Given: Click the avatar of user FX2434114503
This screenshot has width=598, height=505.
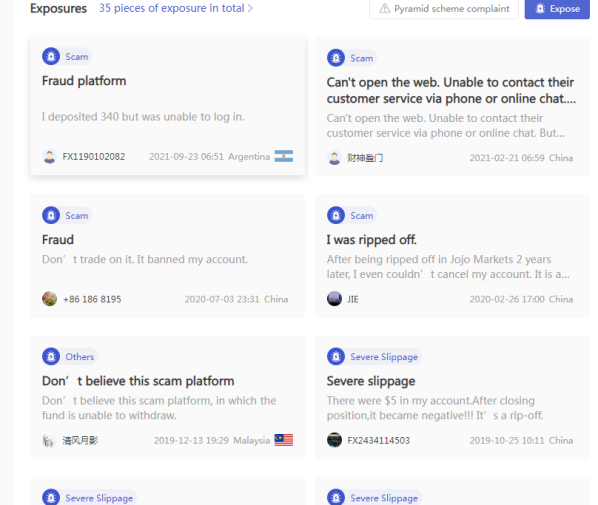Looking at the screenshot, I should point(334,440).
